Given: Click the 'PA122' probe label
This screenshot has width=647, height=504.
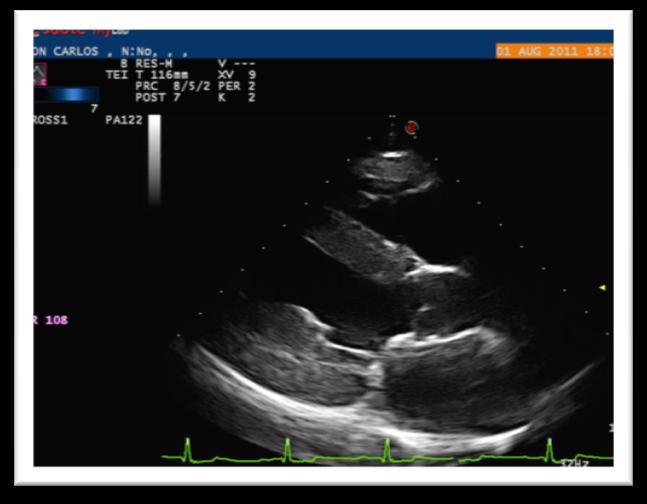Looking at the screenshot, I should (x=124, y=120).
